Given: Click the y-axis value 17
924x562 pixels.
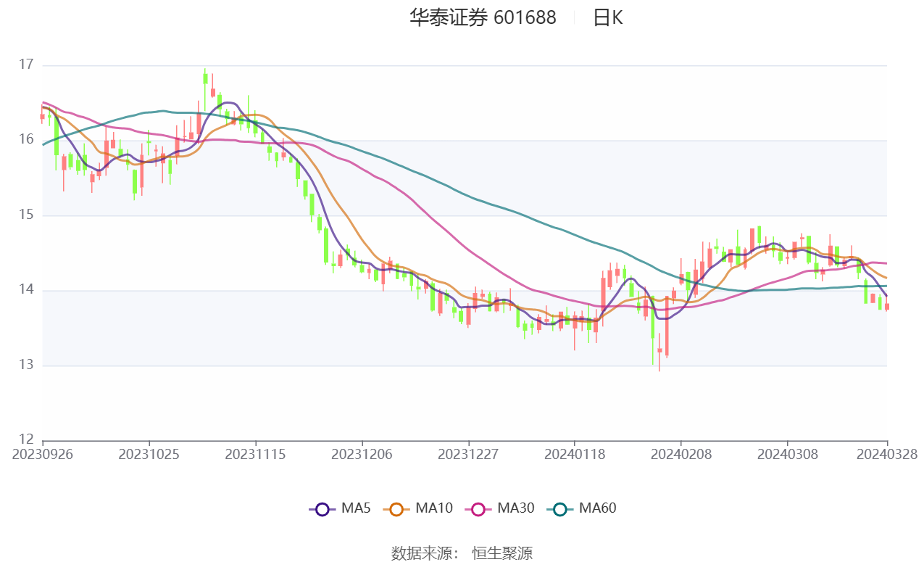Looking at the screenshot, I should 26,65.
